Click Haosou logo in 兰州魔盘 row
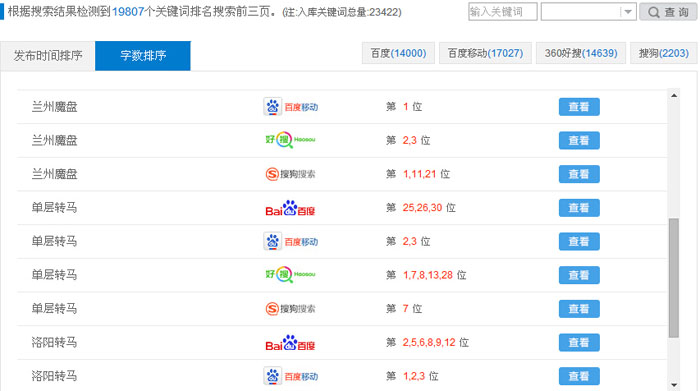700x391 pixels. pyautogui.click(x=290, y=140)
